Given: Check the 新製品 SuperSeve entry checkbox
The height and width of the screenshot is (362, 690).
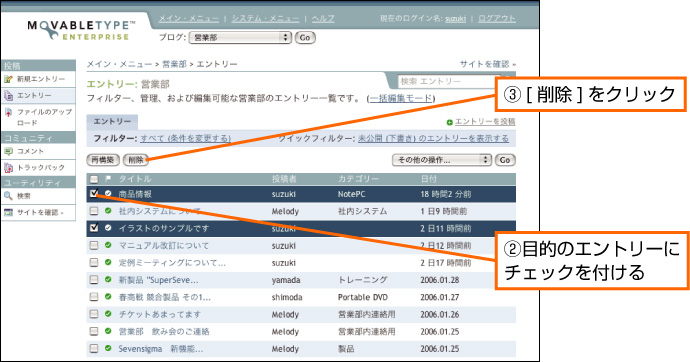Looking at the screenshot, I should (94, 280).
